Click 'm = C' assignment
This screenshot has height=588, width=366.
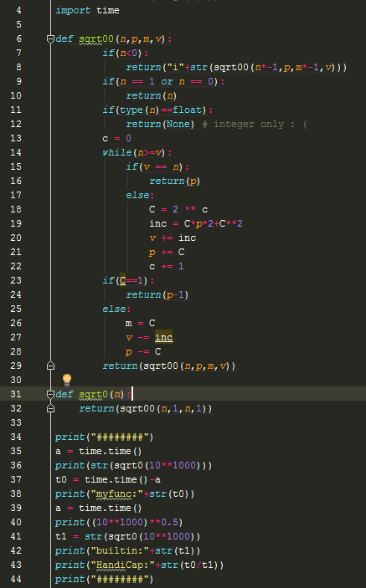point(141,323)
